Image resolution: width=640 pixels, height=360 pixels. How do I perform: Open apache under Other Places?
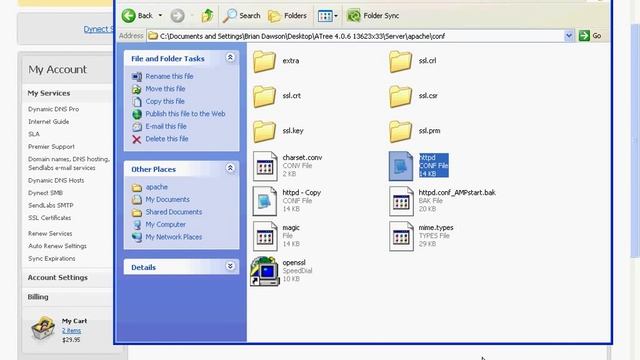pos(157,187)
